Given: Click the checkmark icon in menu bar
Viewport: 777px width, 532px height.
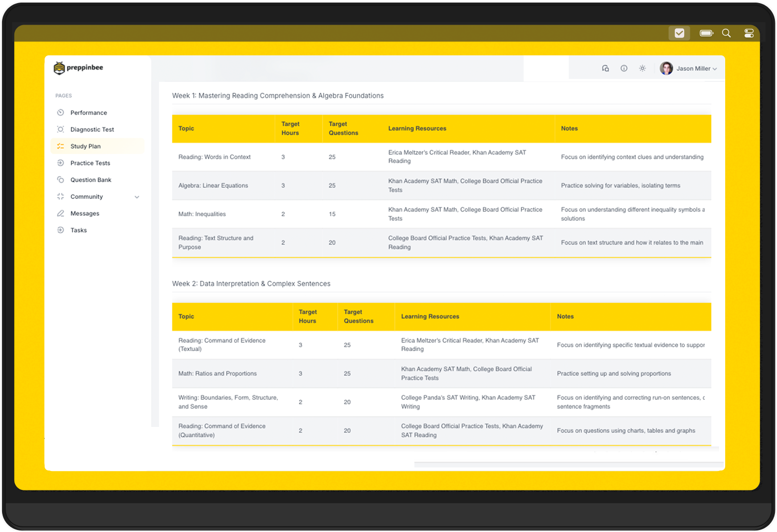Looking at the screenshot, I should 679,33.
